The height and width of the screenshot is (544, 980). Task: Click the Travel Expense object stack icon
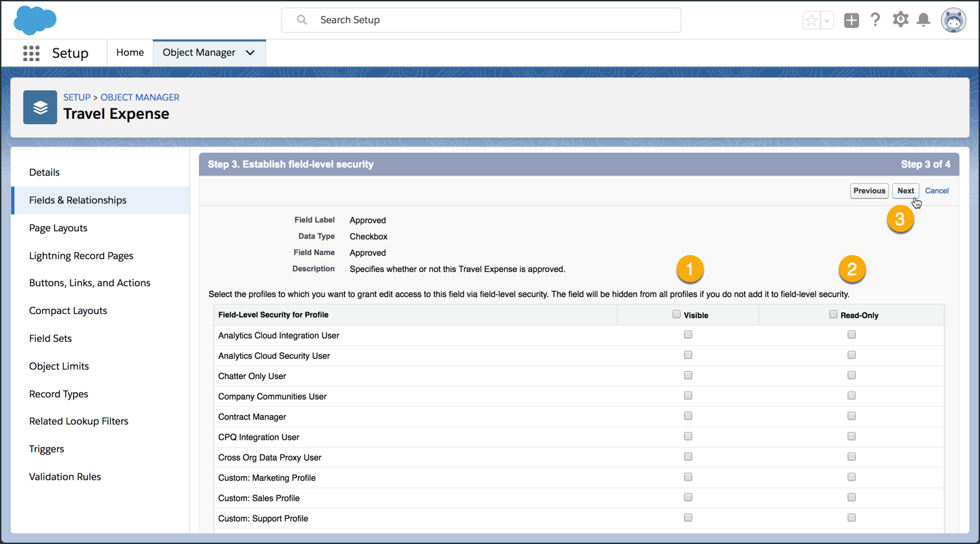click(x=40, y=107)
